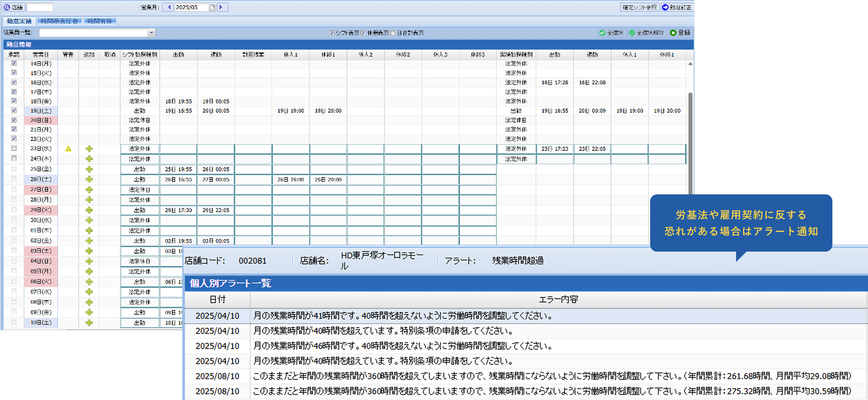Click the scroll-up arrow of the attendance grid

(690, 64)
